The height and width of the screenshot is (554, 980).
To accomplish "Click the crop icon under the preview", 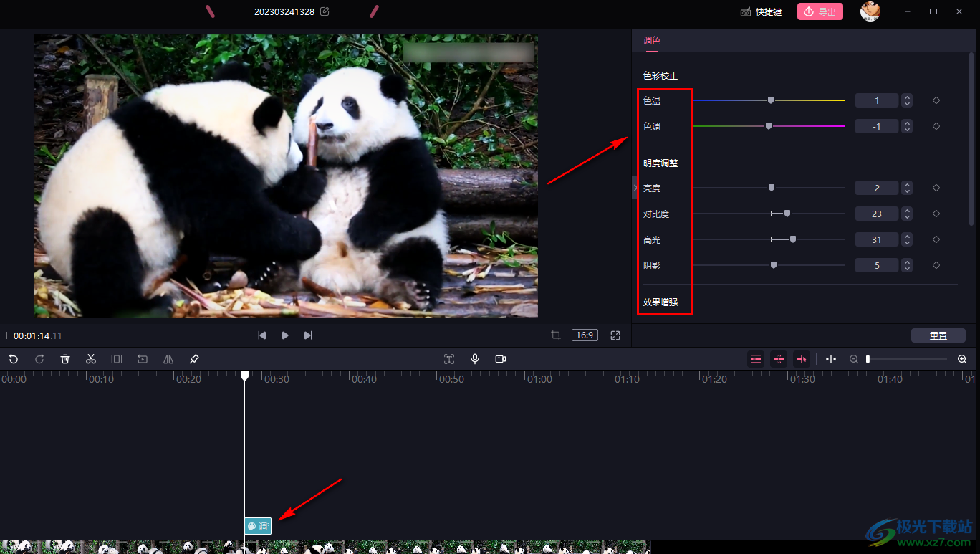I will (x=555, y=335).
